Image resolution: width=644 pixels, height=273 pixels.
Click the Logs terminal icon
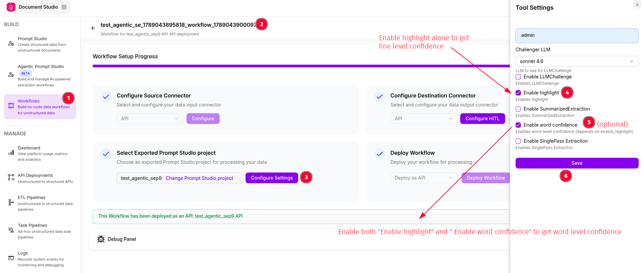11,258
